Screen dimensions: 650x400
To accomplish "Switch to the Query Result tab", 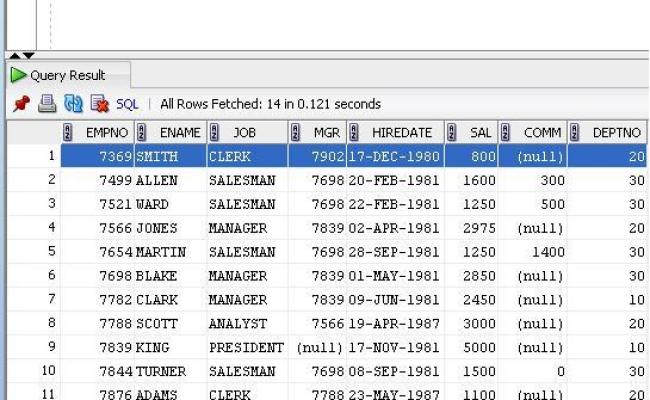I will tap(68, 75).
